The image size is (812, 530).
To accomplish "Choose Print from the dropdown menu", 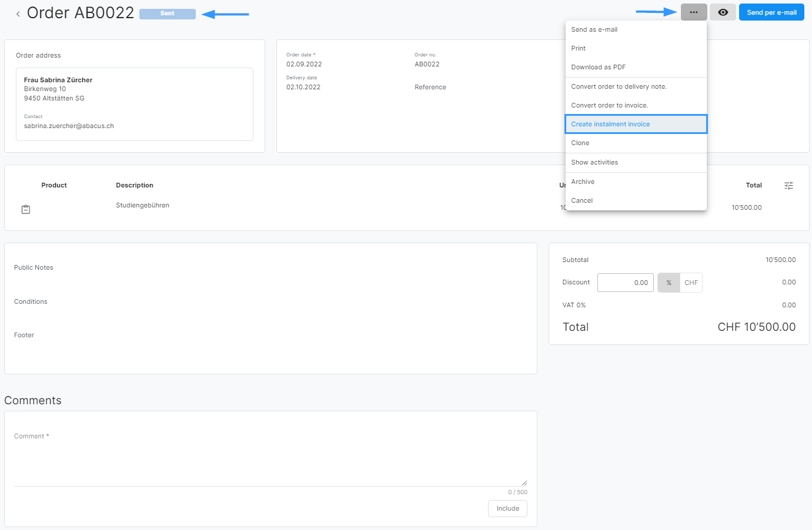I will [x=578, y=48].
